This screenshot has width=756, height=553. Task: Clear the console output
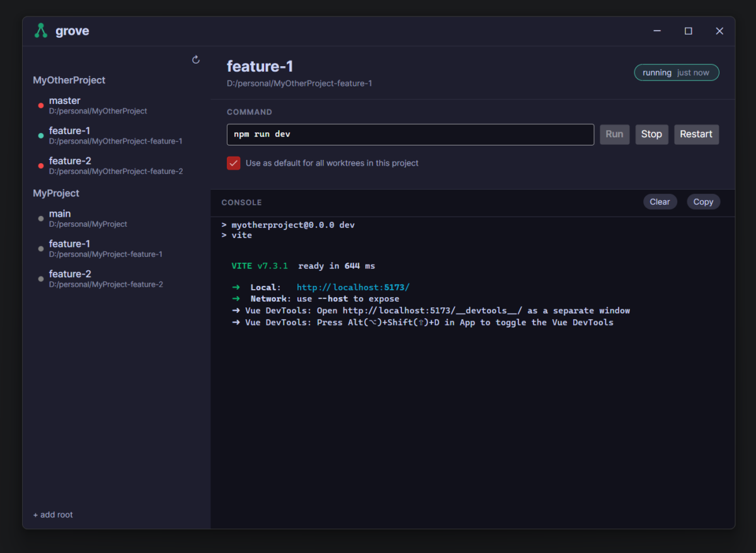tap(660, 202)
